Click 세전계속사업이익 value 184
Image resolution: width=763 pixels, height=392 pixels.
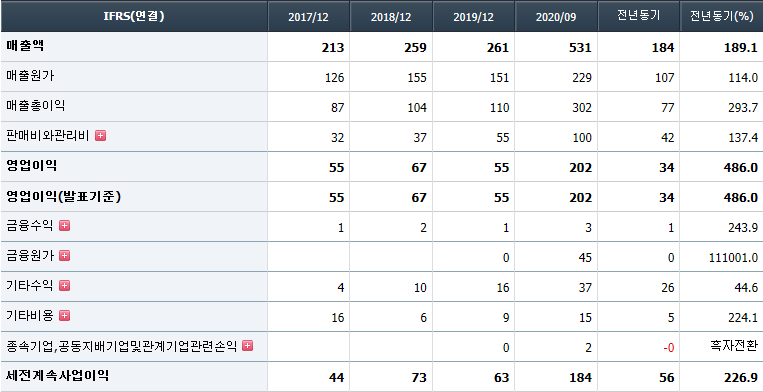click(580, 378)
